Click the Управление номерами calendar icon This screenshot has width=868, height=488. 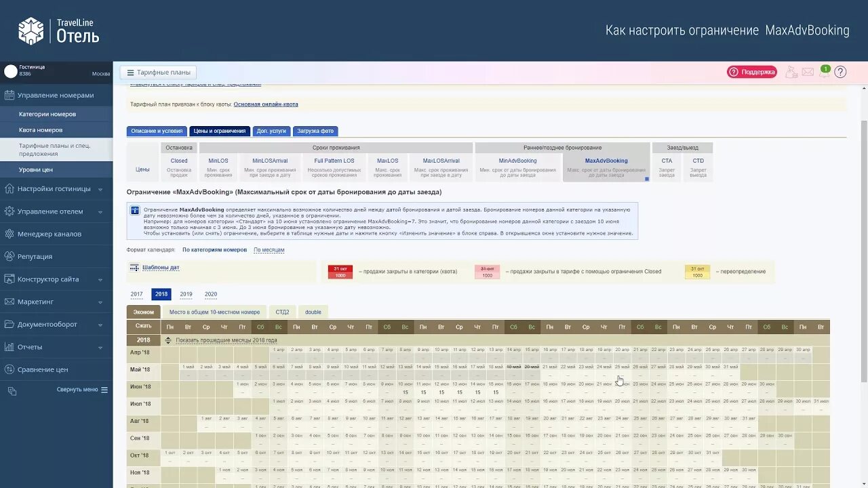pos(9,96)
